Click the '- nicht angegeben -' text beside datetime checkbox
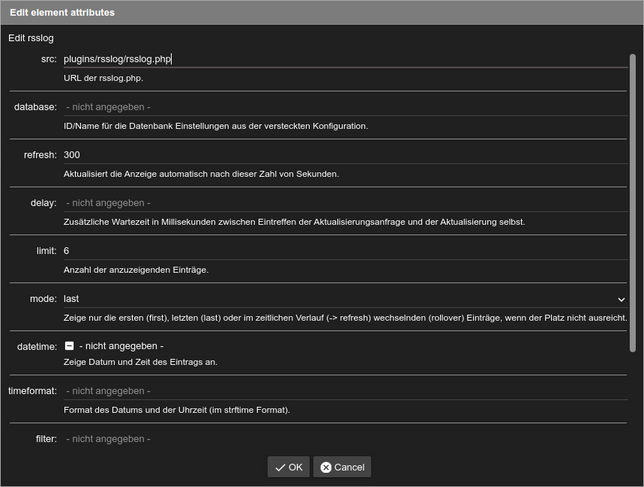 [x=121, y=346]
